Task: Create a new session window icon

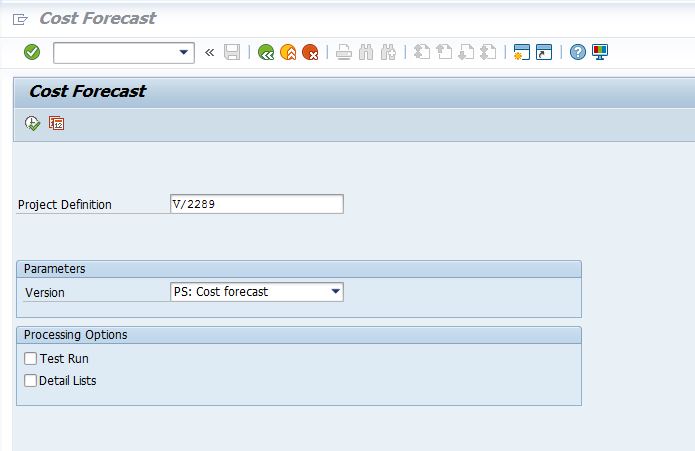Action: (x=522, y=52)
